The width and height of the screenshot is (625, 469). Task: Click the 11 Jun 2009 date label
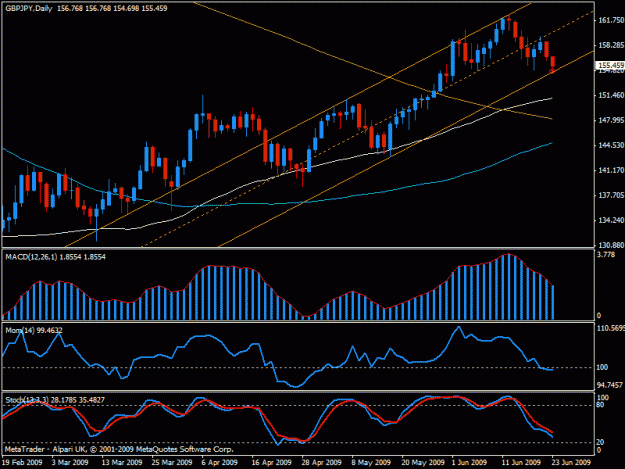click(521, 463)
